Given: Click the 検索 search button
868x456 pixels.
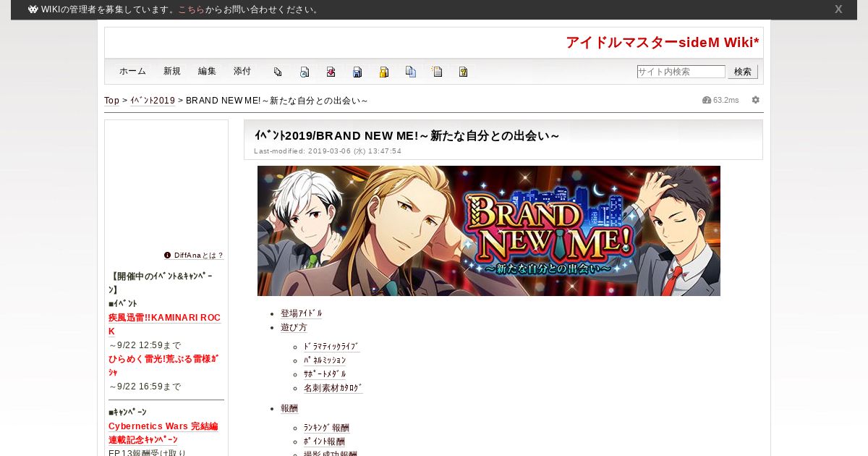Looking at the screenshot, I should point(743,72).
